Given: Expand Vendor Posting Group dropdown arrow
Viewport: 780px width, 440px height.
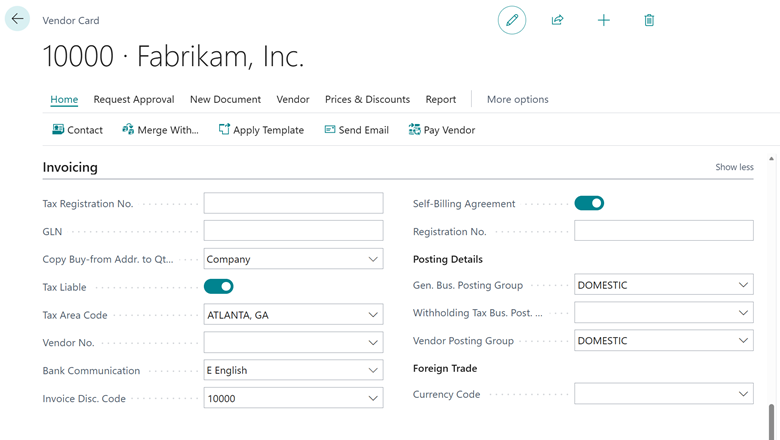Looking at the screenshot, I should coord(743,341).
